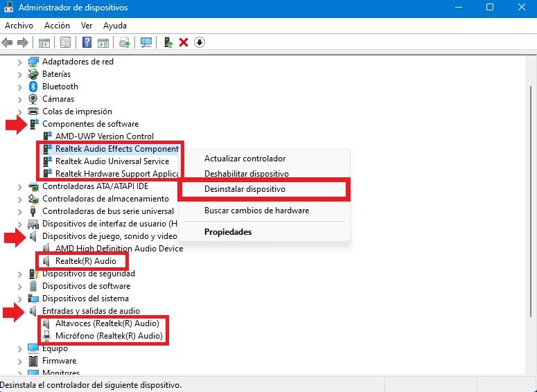Screen dimensions: 537x392
Task: Click the Forward arrow toolbar icon
Action: 23,43
